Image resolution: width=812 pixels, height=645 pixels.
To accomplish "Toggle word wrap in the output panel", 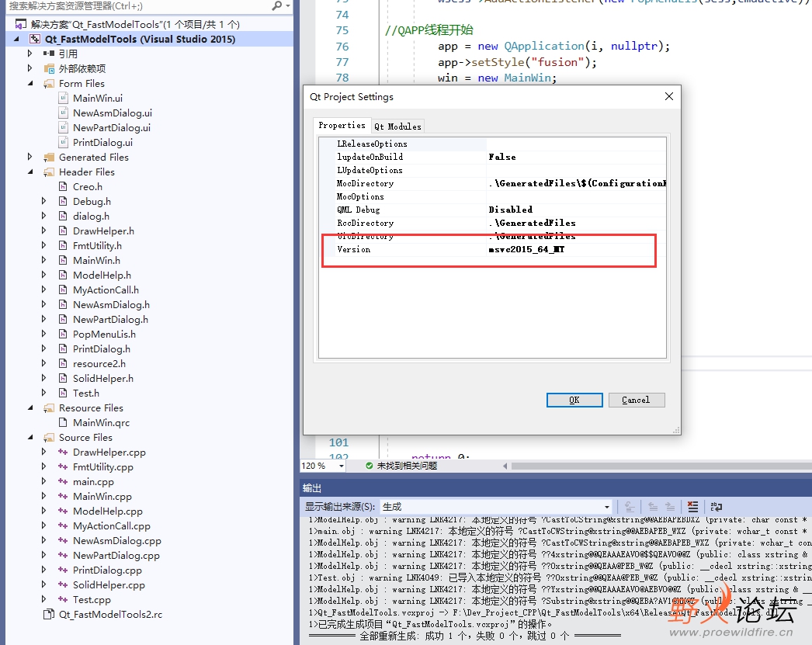I will pyautogui.click(x=717, y=507).
